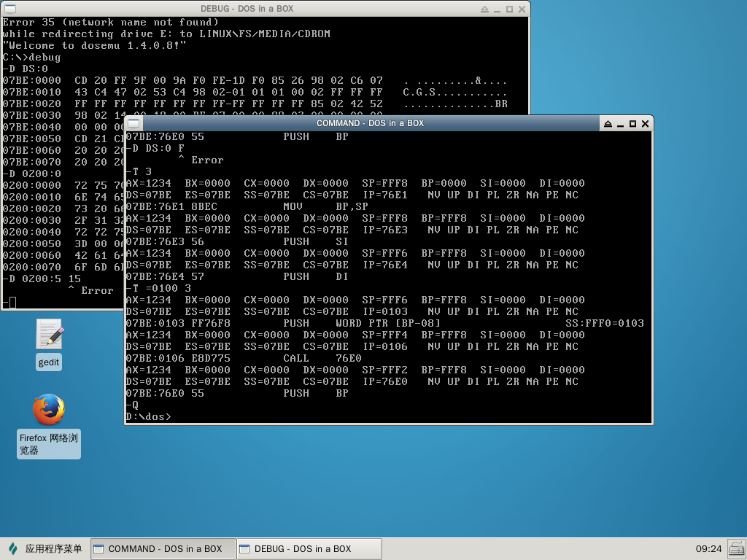The image size is (747, 560).
Task: Close the DEBUG DOS window
Action: [x=522, y=9]
